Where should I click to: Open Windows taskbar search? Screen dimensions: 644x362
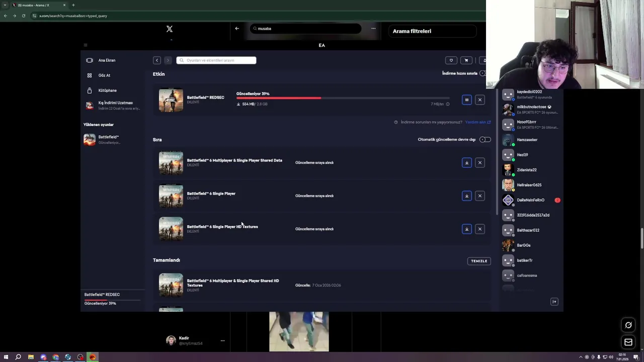(18, 357)
